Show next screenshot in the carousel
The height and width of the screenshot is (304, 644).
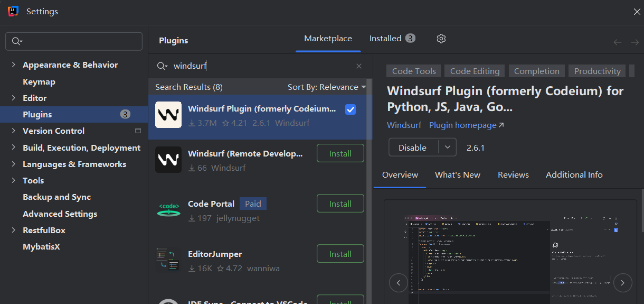pyautogui.click(x=623, y=283)
